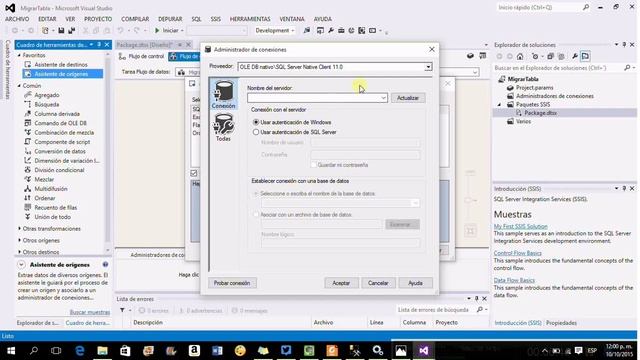Screen dimensions: 640x360
Task: Click the Save all toolbar icon
Action: (72, 31)
